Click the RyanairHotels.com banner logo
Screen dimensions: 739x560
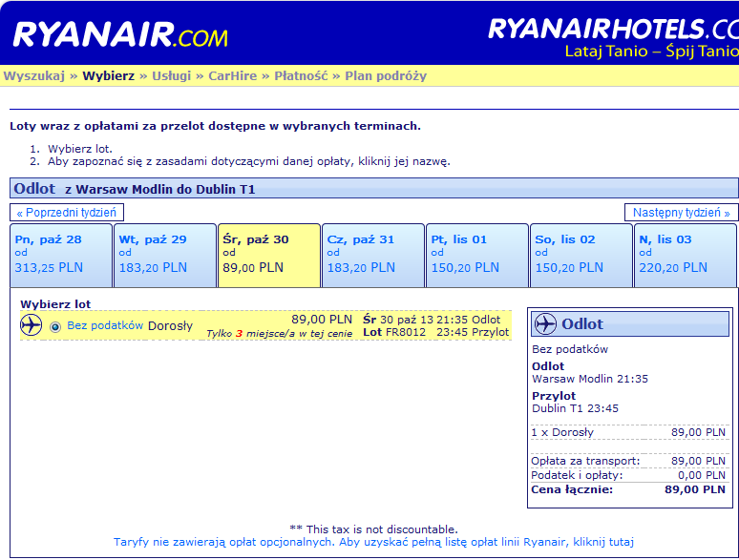(x=613, y=37)
